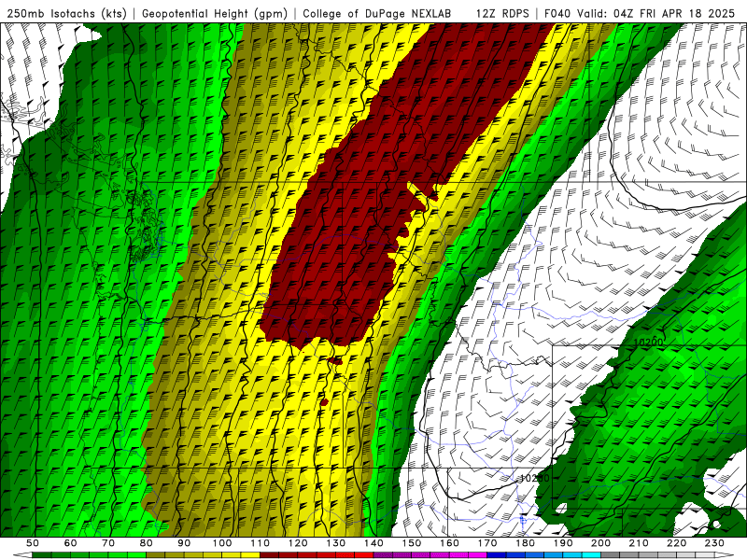The image size is (747, 560).
Task: Select the cyan swatch just before 200
Action: (591, 554)
